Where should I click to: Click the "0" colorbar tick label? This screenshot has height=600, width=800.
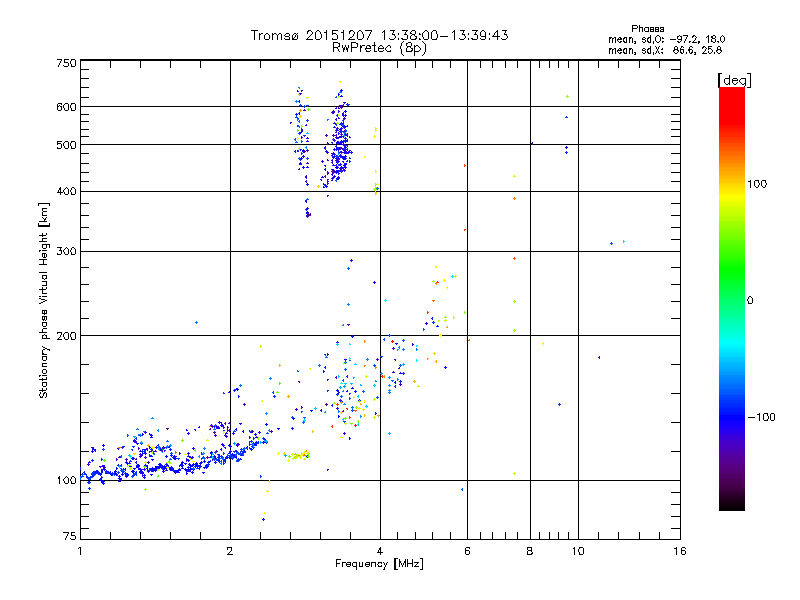[750, 300]
